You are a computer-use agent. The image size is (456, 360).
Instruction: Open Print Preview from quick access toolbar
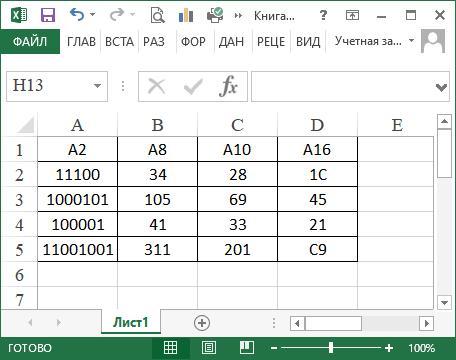click(157, 15)
